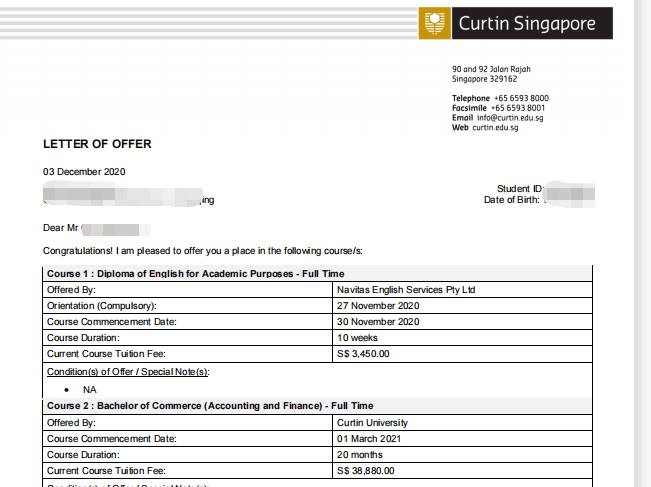Click the address line '90 and 92 Jalan Rajah'
This screenshot has width=651, height=487.
[491, 69]
